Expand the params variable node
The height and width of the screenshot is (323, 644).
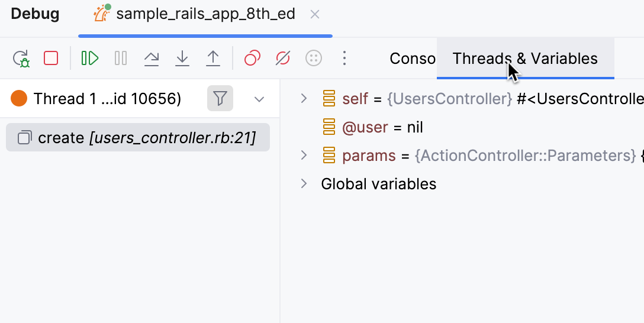[304, 156]
